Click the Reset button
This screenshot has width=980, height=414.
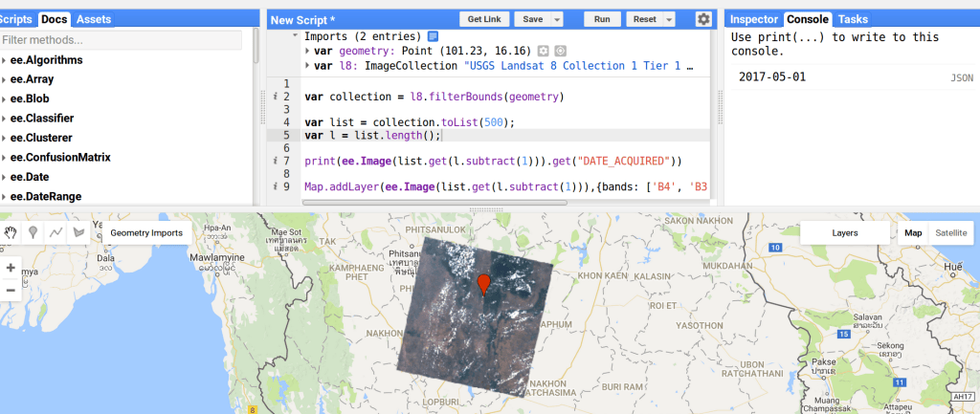click(x=645, y=19)
